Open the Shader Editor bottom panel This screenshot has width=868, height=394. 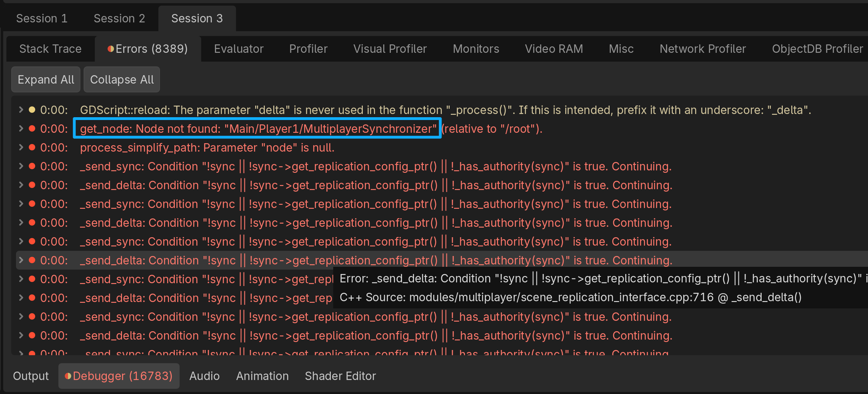tap(340, 376)
